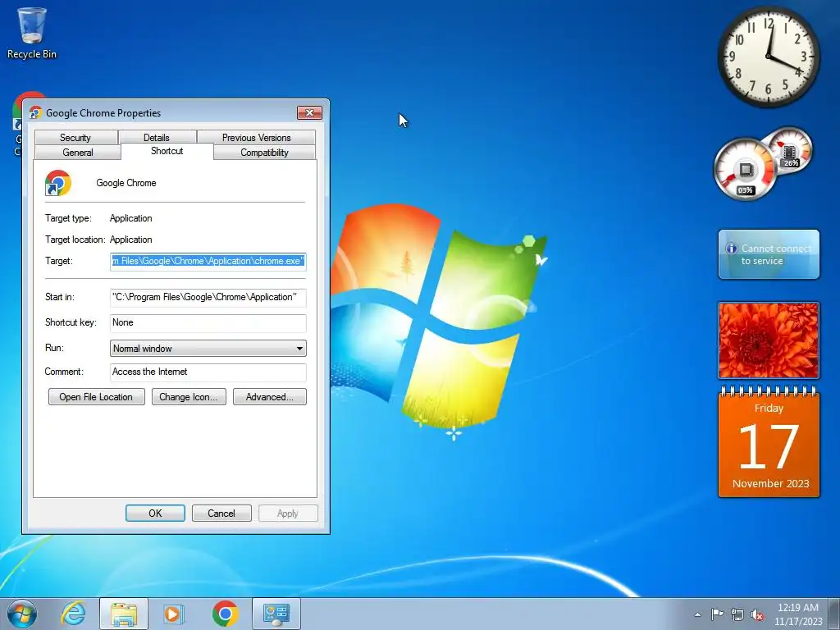
Task: Switch to the Security tab
Action: coord(75,138)
